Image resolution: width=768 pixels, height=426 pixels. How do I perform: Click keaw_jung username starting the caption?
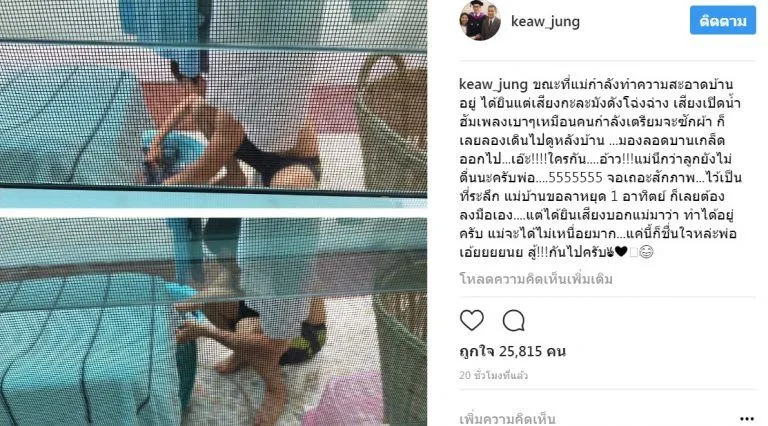[x=493, y=84]
